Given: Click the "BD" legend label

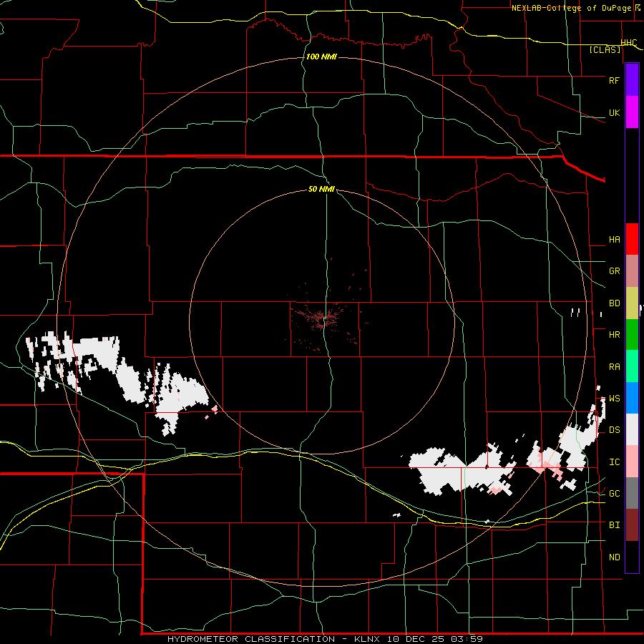Looking at the screenshot, I should 615,303.
